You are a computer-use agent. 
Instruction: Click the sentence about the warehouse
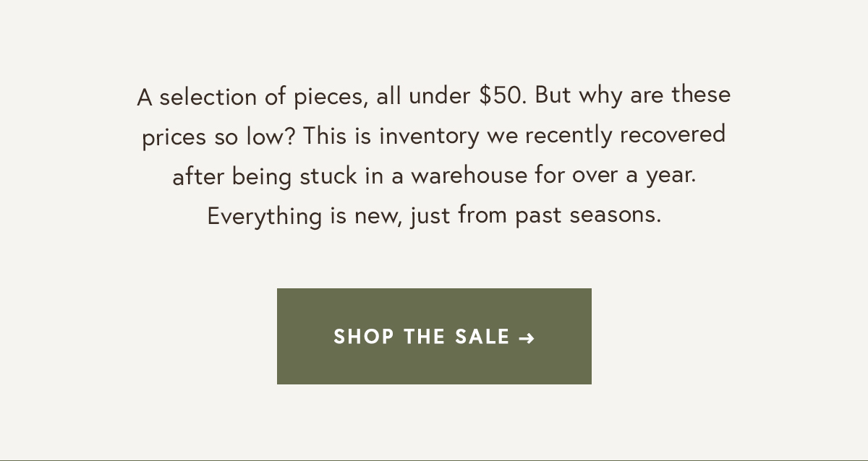434,175
